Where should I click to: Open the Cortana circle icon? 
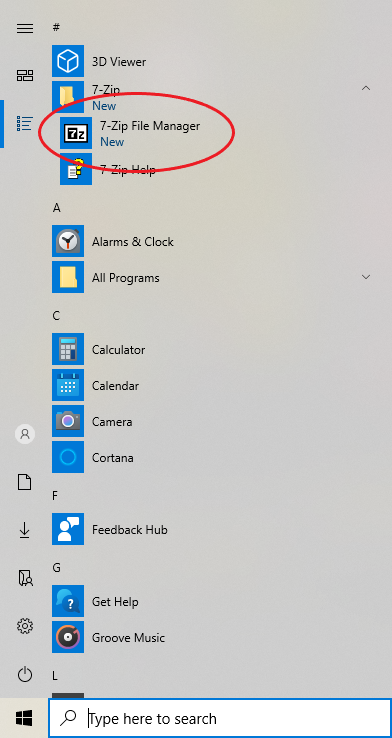coord(68,457)
